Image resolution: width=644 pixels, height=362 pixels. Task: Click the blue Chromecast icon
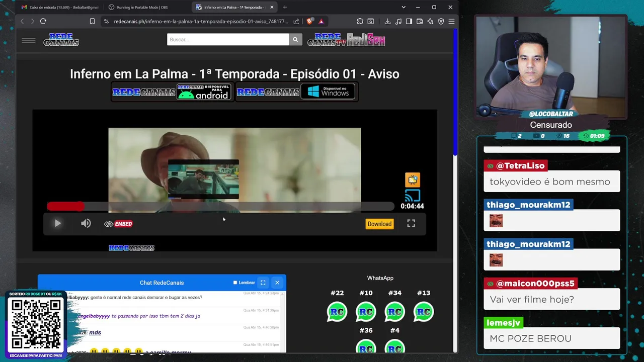(x=413, y=195)
